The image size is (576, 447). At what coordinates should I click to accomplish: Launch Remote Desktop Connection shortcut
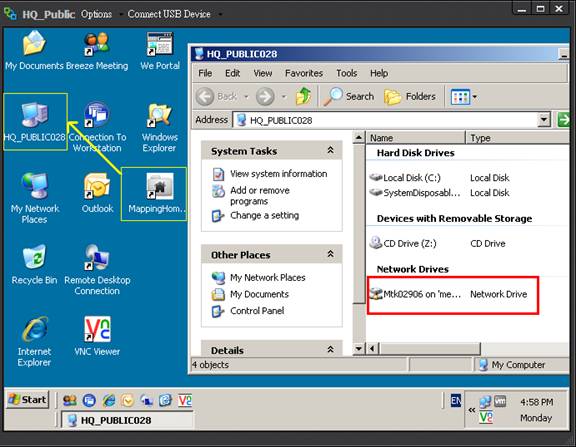(97, 270)
